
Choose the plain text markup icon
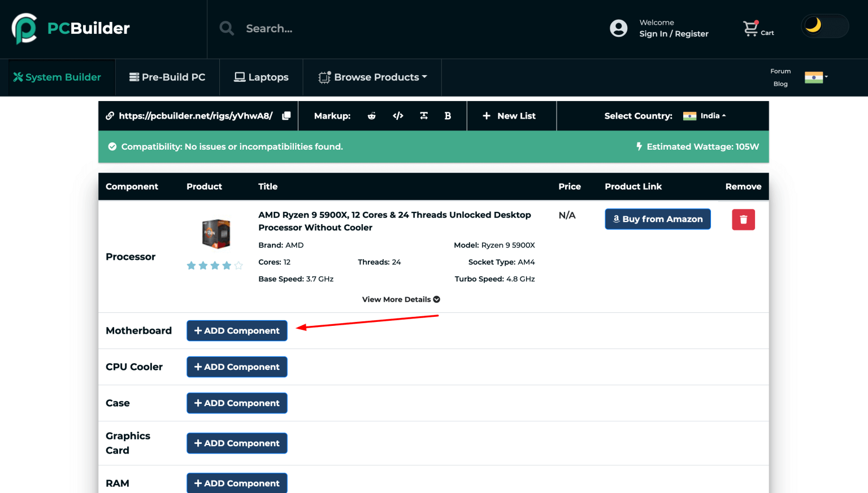tap(424, 116)
